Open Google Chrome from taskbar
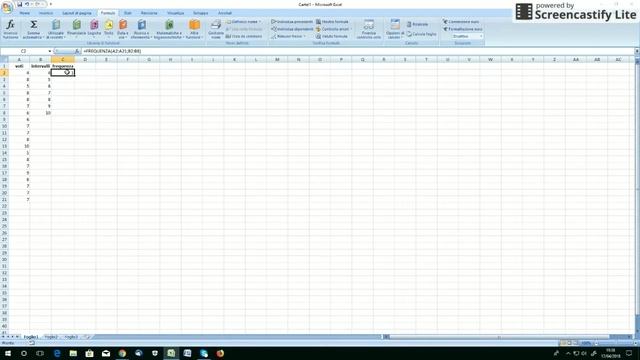The width and height of the screenshot is (640, 360). click(x=122, y=353)
